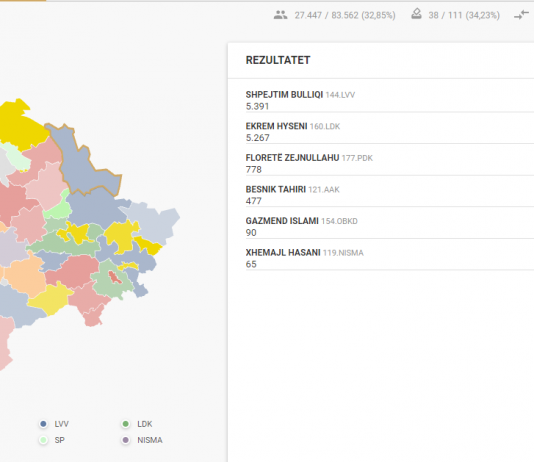Select Ekrem Hyseni result row
Screen dimensions: 534x462
tap(390, 132)
